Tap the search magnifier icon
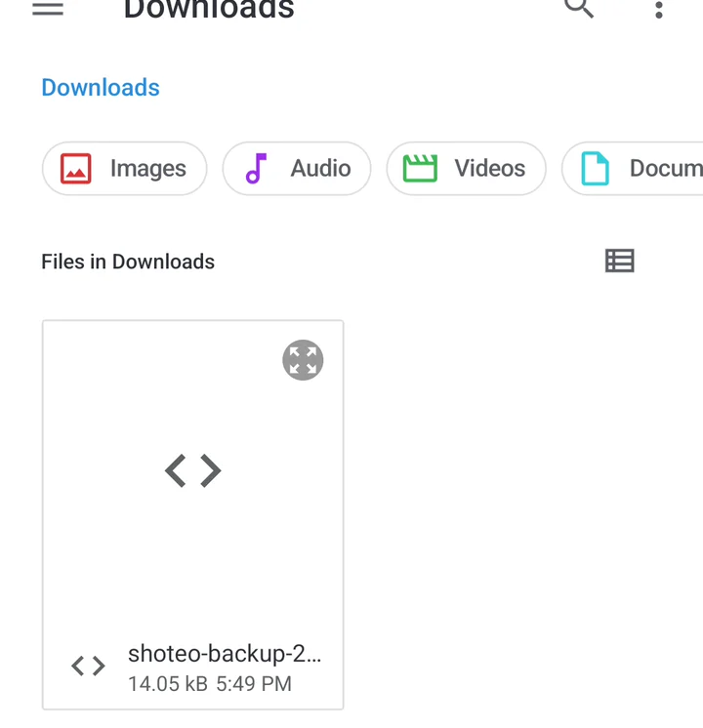The height and width of the screenshot is (728, 703). click(578, 8)
